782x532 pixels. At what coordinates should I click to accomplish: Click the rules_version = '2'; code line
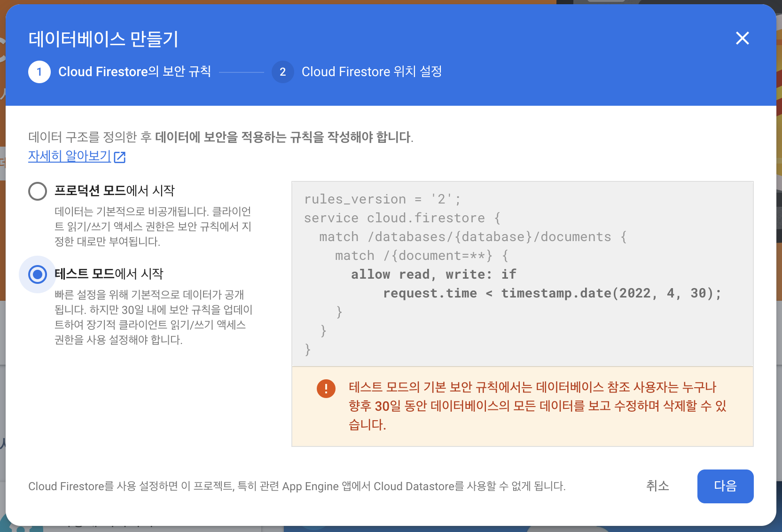(x=383, y=199)
